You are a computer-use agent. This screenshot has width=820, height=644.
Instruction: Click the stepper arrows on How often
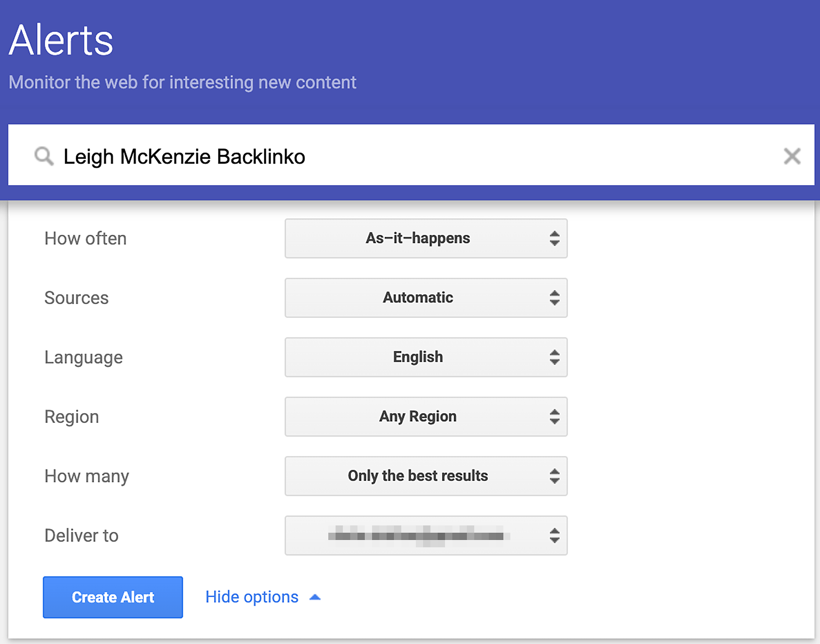click(554, 238)
